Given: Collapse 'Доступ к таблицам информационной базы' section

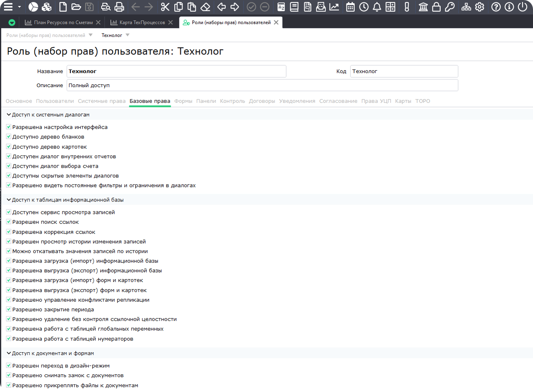Looking at the screenshot, I should click(x=9, y=200).
